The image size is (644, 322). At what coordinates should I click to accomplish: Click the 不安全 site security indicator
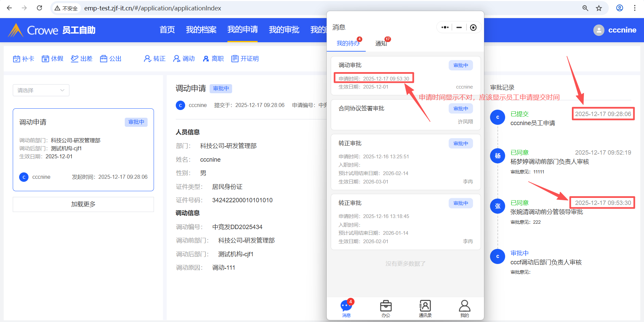pos(66,8)
